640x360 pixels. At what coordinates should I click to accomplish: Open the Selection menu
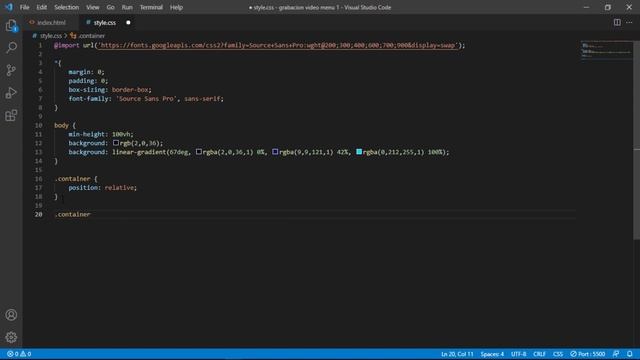[67, 7]
